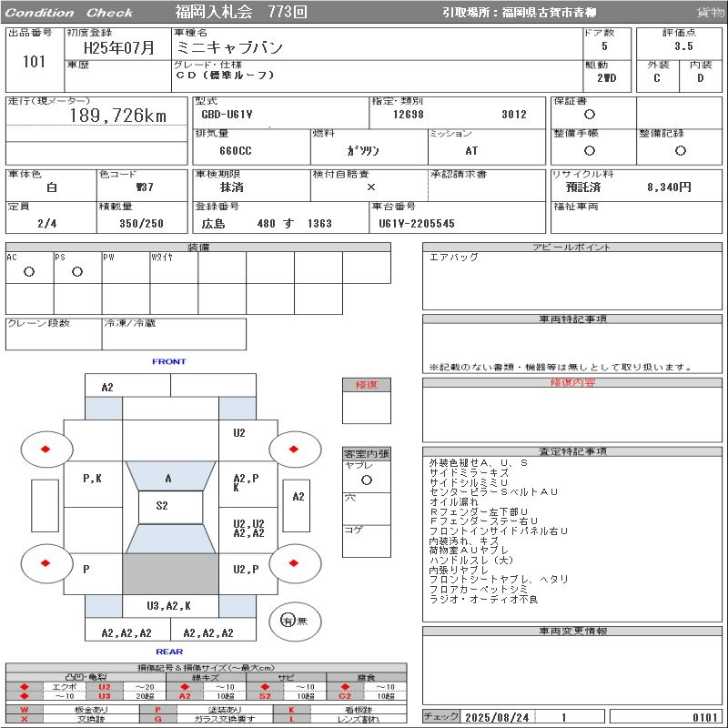Click the windshield area marked A
Screen dimensions: 728x728
click(168, 478)
